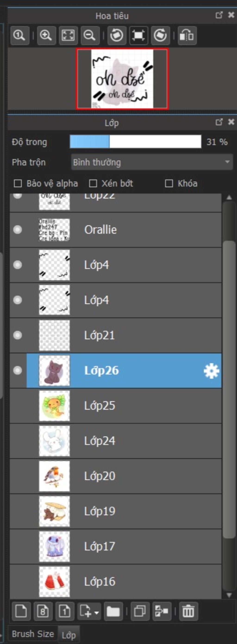The image size is (237, 644).
Task: Open Lớp26 layer settings gear
Action: coord(211,371)
